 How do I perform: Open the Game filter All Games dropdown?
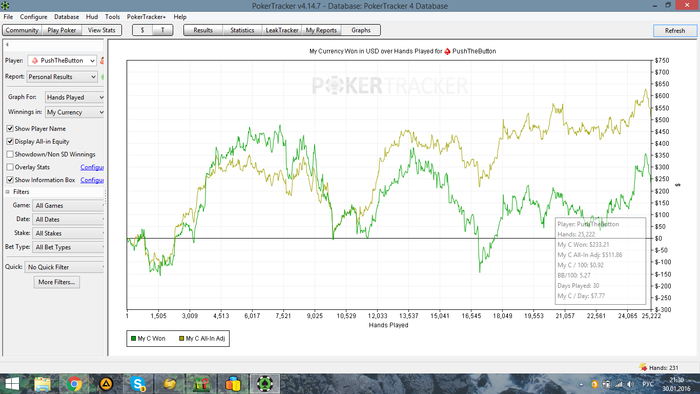tap(68, 206)
